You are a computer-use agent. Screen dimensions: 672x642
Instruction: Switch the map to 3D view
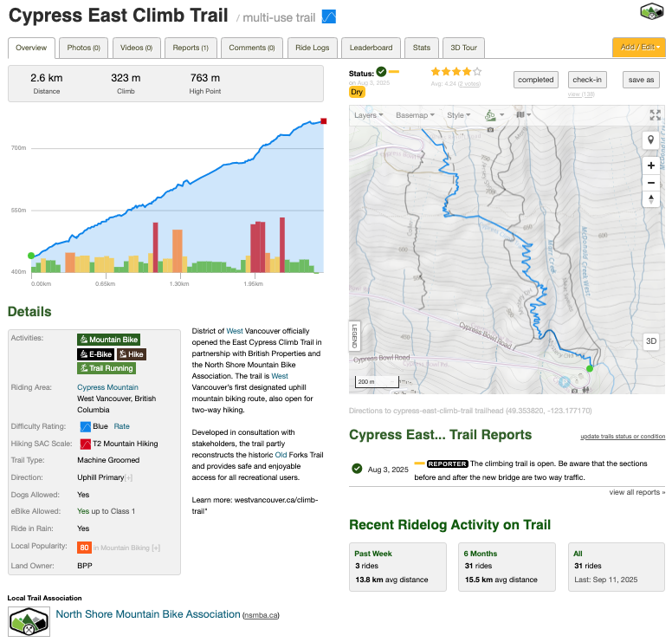point(651,341)
